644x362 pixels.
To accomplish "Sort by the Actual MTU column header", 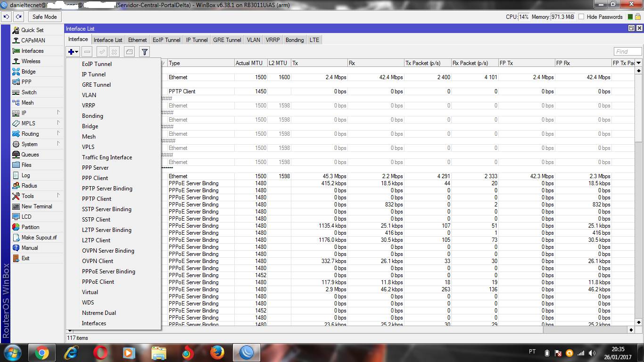I will point(251,63).
